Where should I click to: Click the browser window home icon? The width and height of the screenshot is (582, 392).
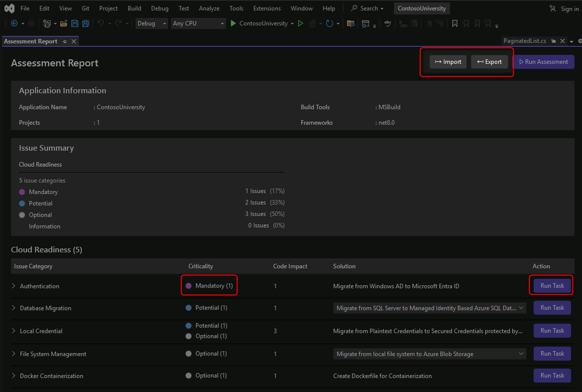point(365,23)
